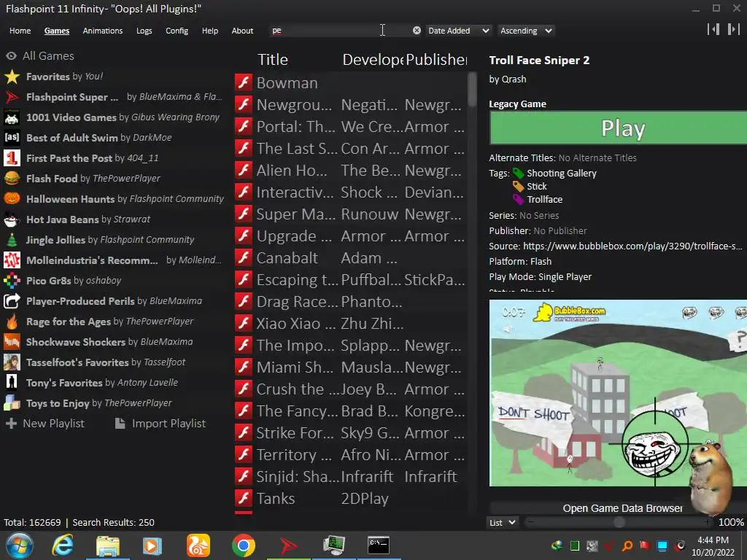Click the Pico Gr8s playlist icon

point(12,281)
